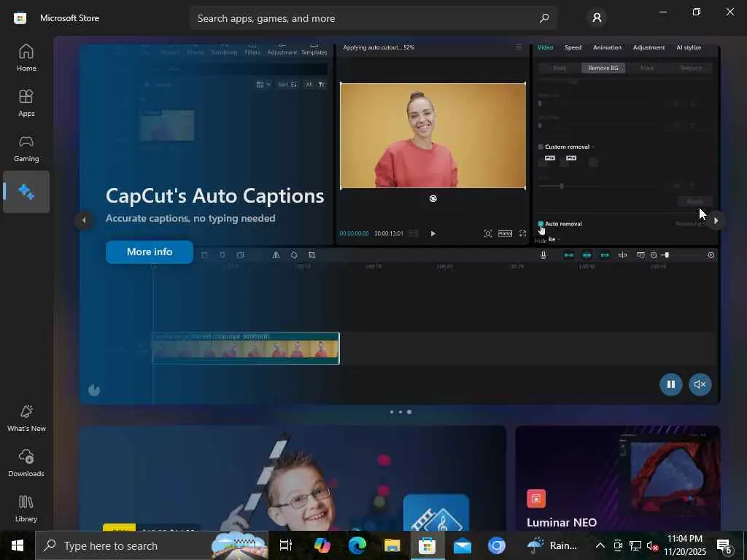Image resolution: width=747 pixels, height=560 pixels.
Task: Click the Microsoft Store taskbar icon
Action: coord(427,545)
